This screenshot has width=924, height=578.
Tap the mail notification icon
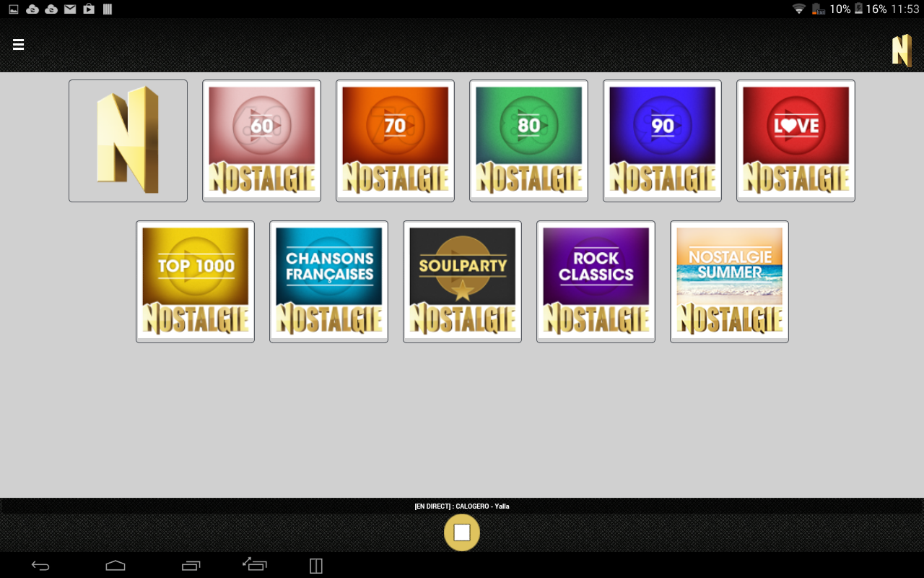pos(70,9)
